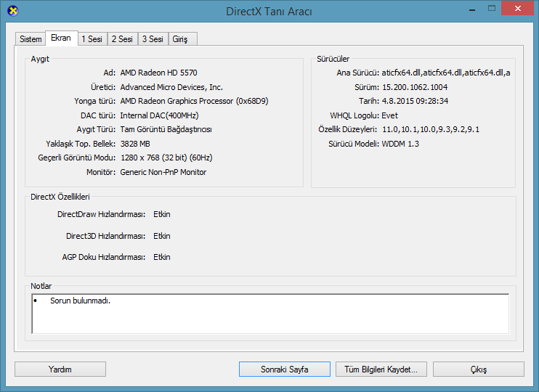539x392 pixels.
Task: Click the chip type value with 0x68D9
Action: 194,101
